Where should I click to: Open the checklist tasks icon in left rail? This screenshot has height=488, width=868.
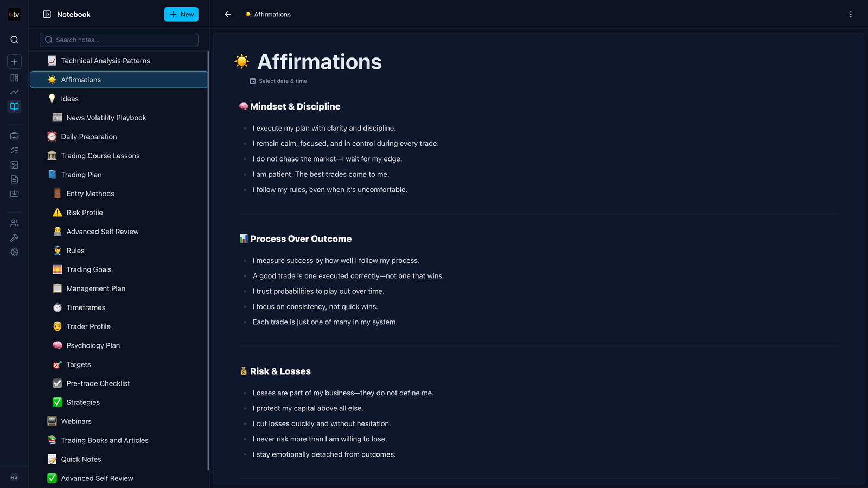click(x=15, y=151)
